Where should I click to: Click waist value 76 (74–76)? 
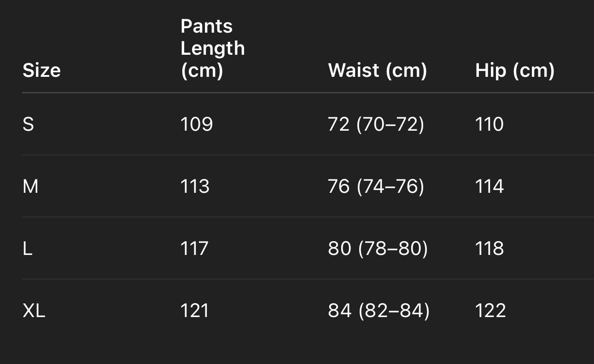pos(376,186)
